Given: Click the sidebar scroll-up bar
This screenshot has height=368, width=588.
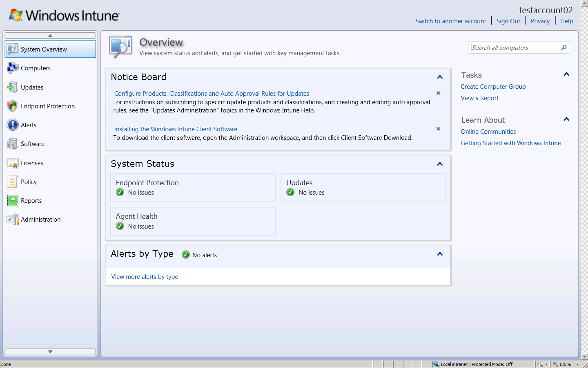Looking at the screenshot, I should point(50,36).
